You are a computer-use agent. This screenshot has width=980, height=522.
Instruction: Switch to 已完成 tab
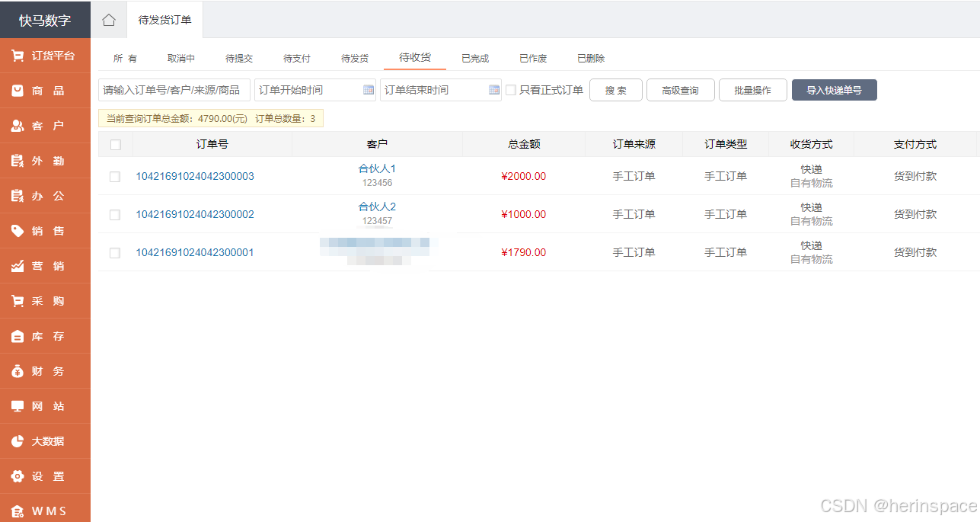[x=475, y=59]
